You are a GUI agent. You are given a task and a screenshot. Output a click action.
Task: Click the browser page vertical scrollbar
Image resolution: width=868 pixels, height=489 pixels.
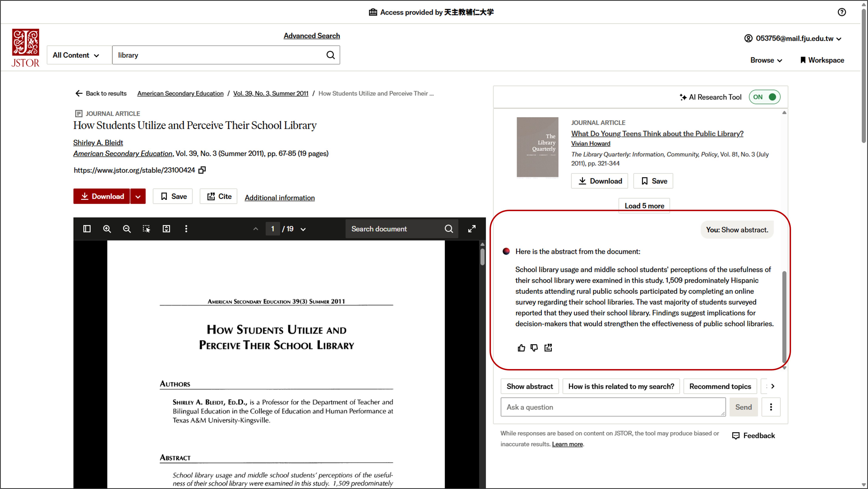(864, 76)
